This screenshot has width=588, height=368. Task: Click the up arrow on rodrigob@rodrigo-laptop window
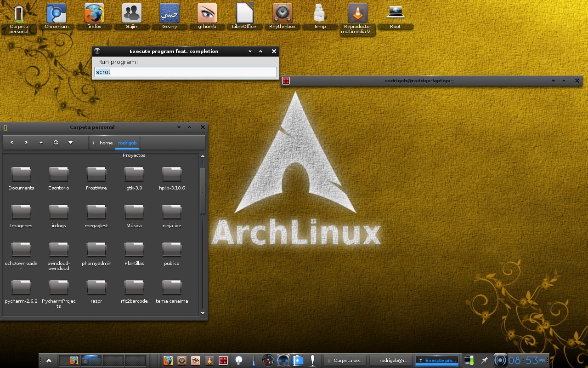[x=564, y=80]
